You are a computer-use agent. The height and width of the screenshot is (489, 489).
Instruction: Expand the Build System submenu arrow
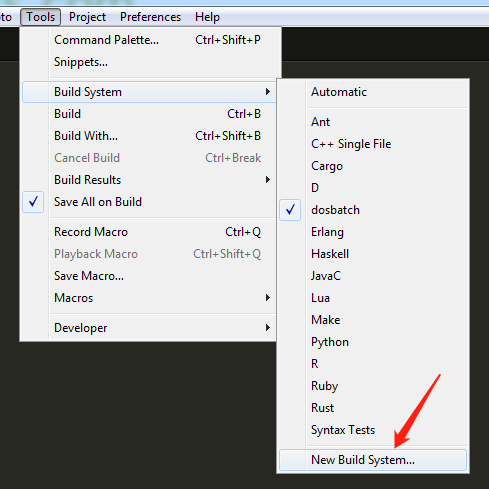point(268,92)
